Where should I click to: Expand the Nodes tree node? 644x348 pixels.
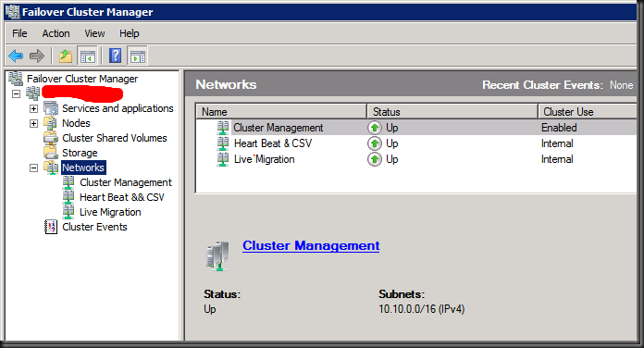tap(33, 123)
